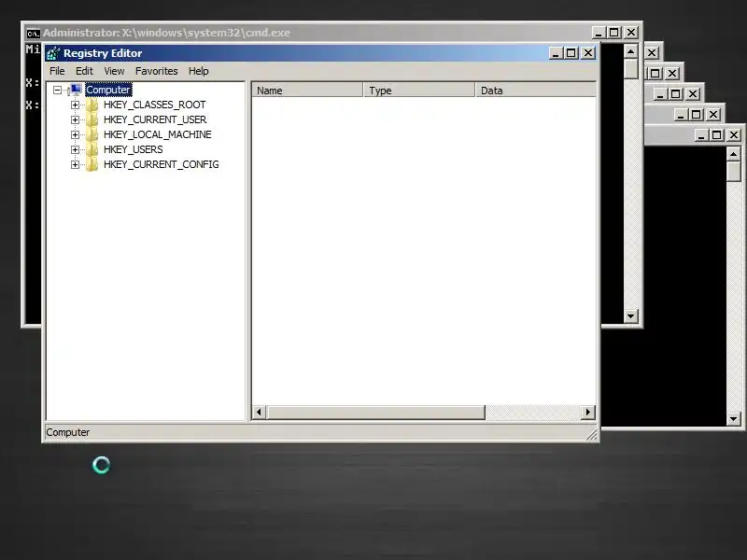The image size is (747, 560).
Task: Maximize the Registry Editor window
Action: tap(571, 53)
